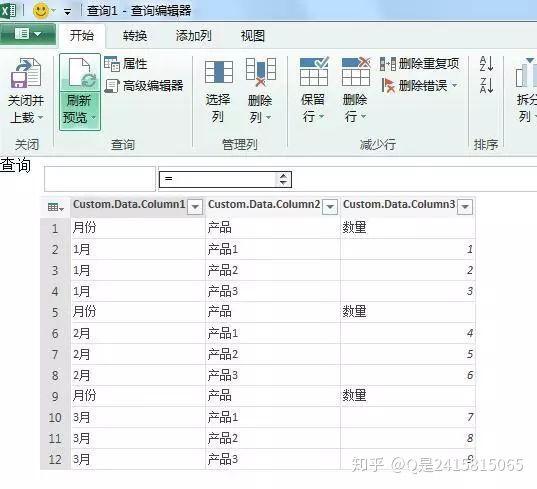Click the 删除错误 button
The width and height of the screenshot is (537, 489).
[x=415, y=86]
